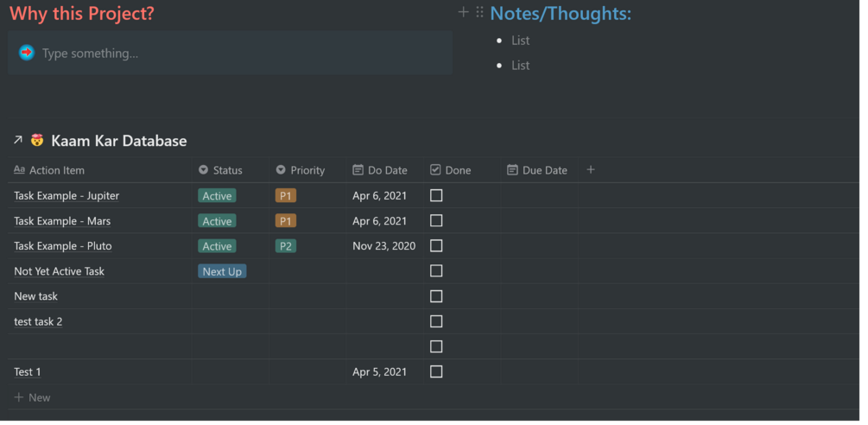Check Done for New task row

[436, 296]
